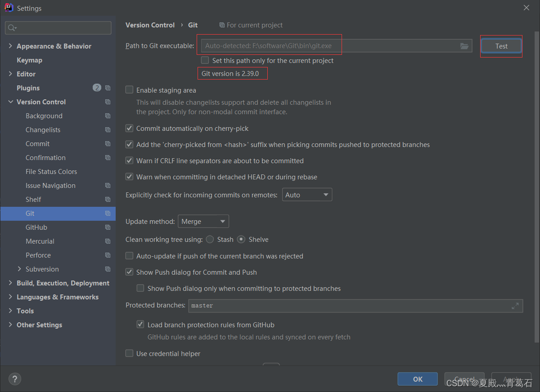
Task: Open the Plugins settings page
Action: [x=28, y=88]
